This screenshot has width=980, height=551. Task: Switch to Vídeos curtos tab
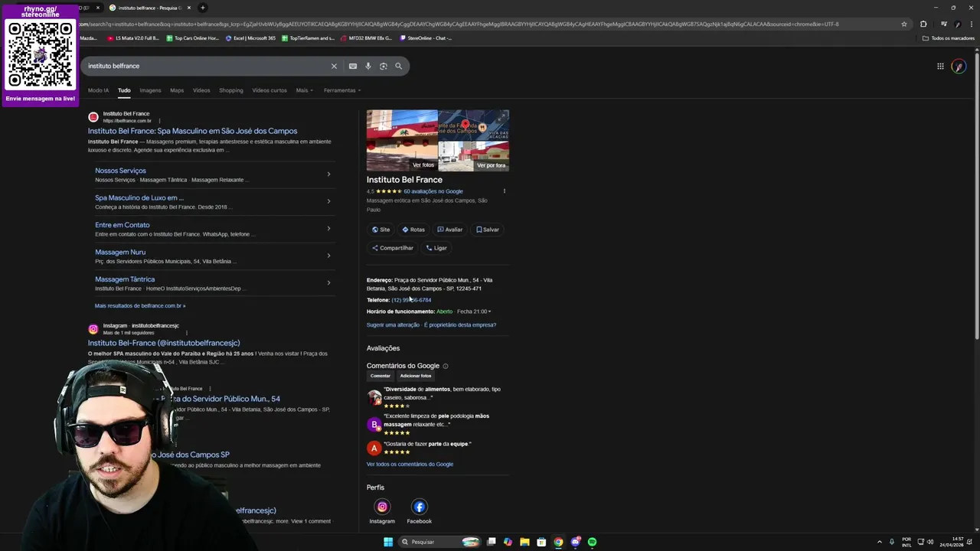click(269, 90)
